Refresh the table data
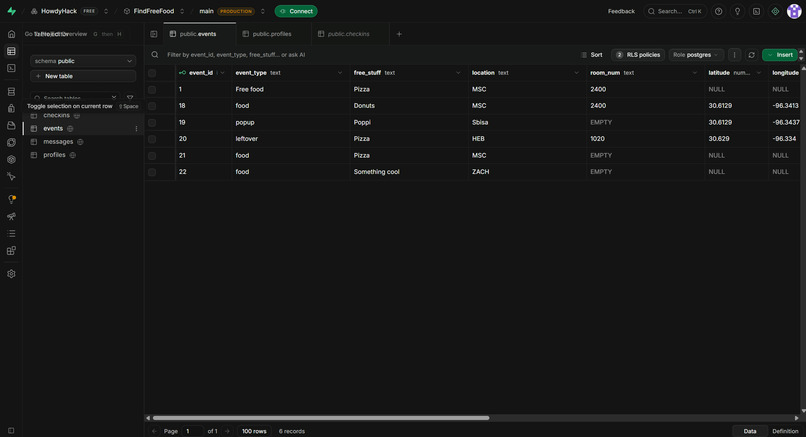Screen dimensions: 806x437 click(x=752, y=55)
